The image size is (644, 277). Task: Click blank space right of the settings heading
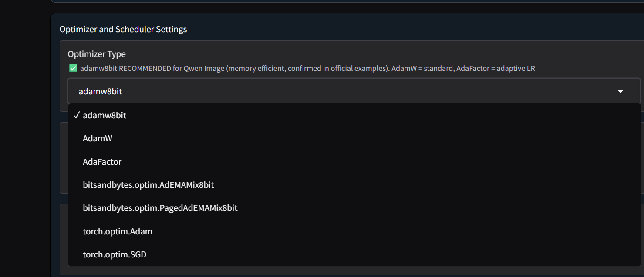coord(392,29)
